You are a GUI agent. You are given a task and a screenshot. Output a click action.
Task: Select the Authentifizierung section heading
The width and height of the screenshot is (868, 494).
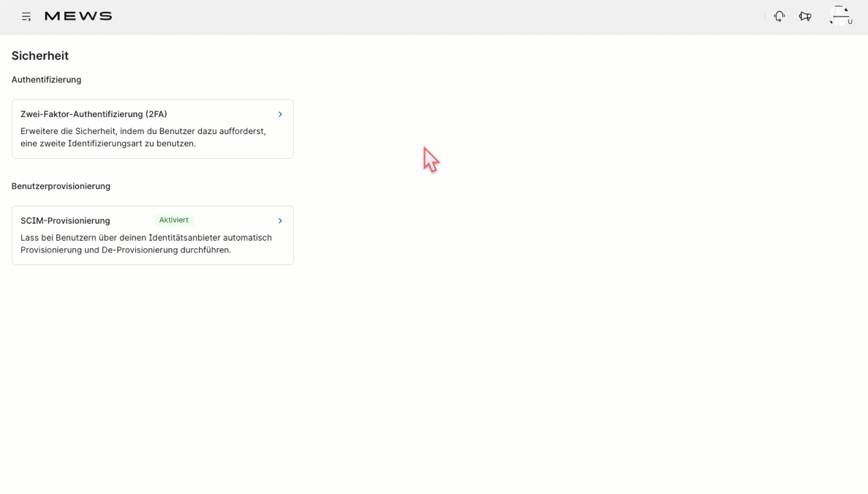(x=46, y=80)
